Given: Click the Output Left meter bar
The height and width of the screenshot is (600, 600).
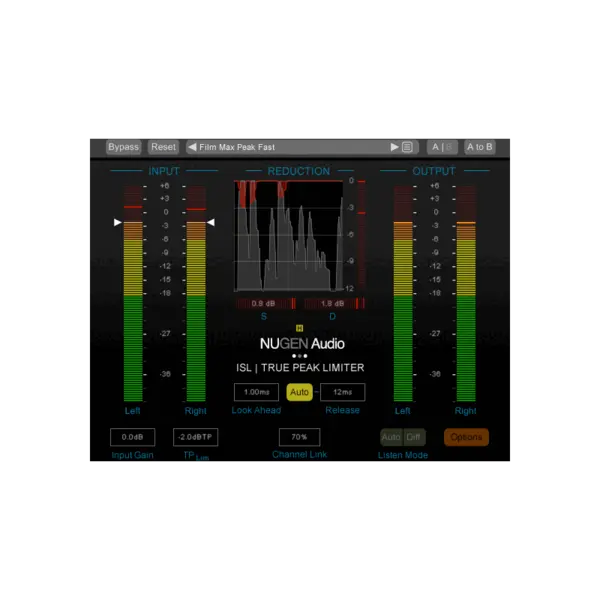Looking at the screenshot, I should tap(403, 293).
